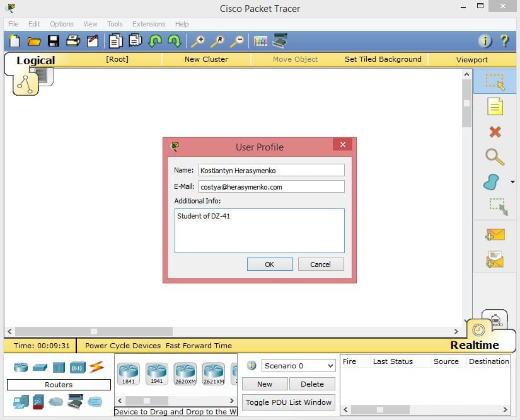The image size is (520, 420).
Task: Select the 2620XM router device
Action: [x=185, y=373]
